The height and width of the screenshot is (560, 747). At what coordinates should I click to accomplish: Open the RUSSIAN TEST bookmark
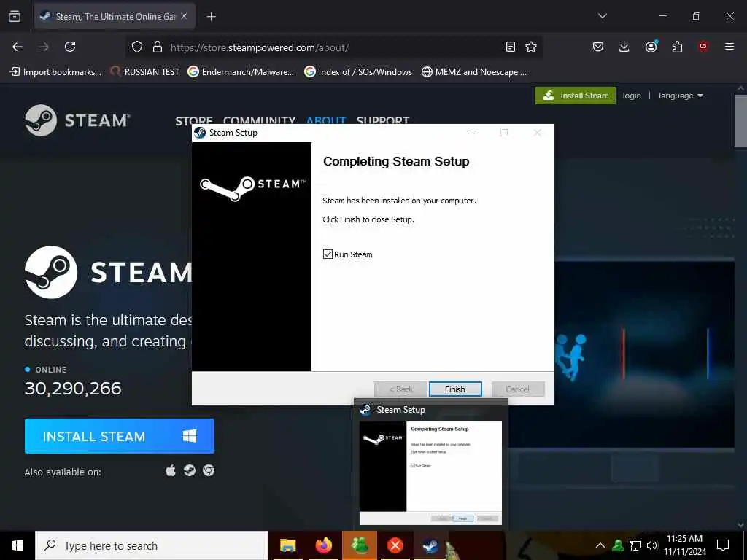click(145, 72)
